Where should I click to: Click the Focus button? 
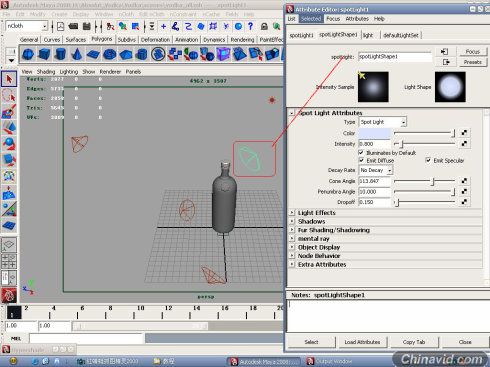472,52
